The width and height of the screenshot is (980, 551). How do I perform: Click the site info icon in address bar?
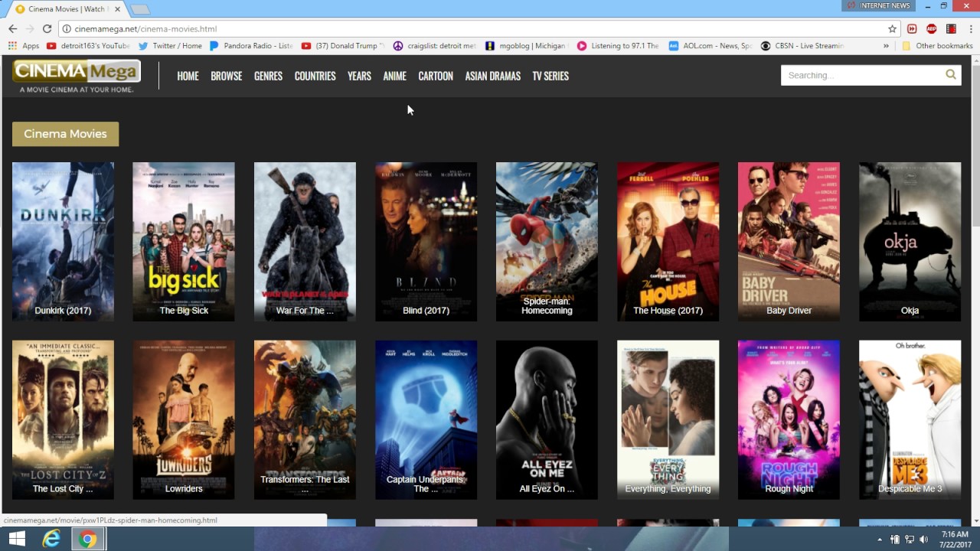coord(67,29)
